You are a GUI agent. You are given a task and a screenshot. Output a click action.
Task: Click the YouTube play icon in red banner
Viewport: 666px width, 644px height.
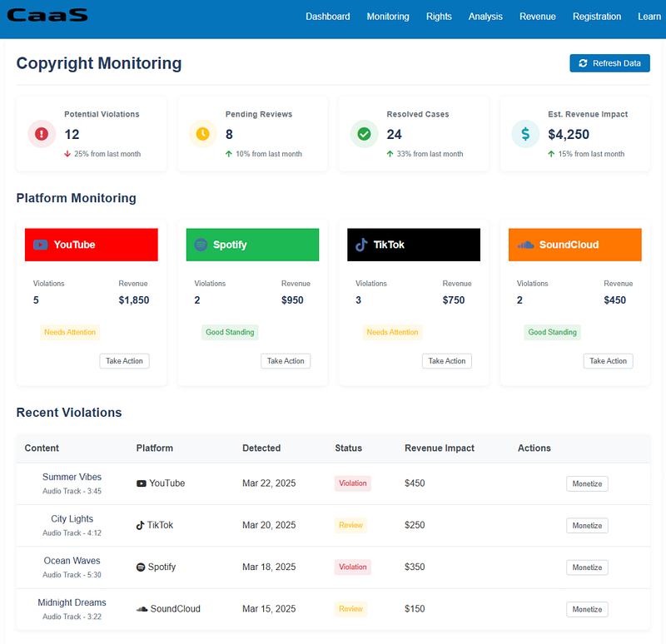[40, 245]
